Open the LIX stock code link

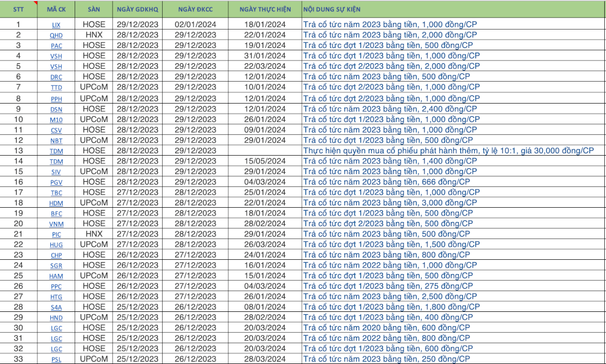click(56, 25)
